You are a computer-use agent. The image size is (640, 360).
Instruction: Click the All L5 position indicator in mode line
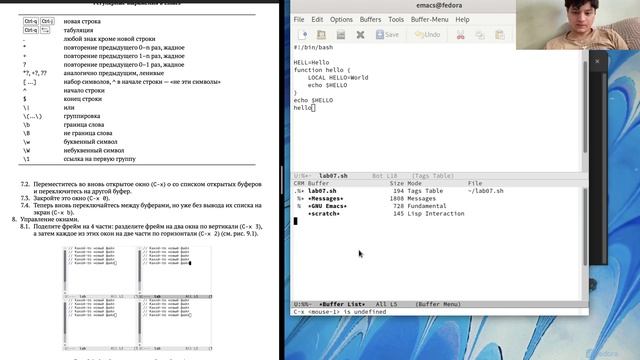[386, 304]
